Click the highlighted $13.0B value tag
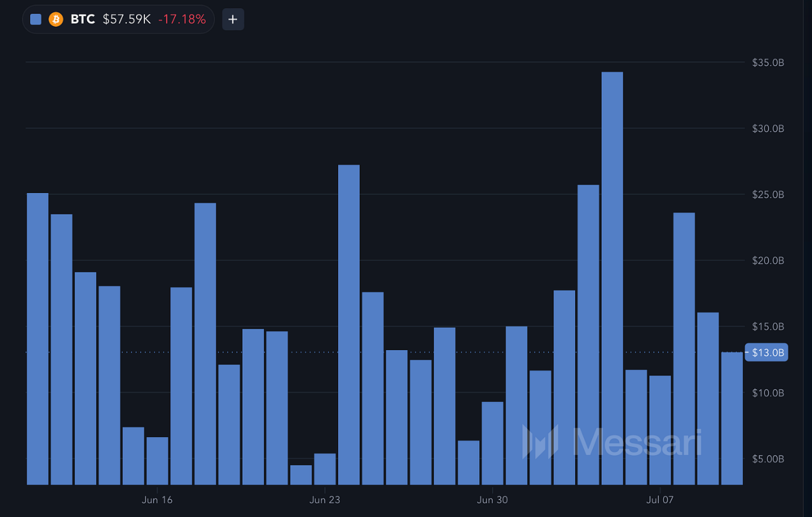This screenshot has height=517, width=812. (767, 352)
